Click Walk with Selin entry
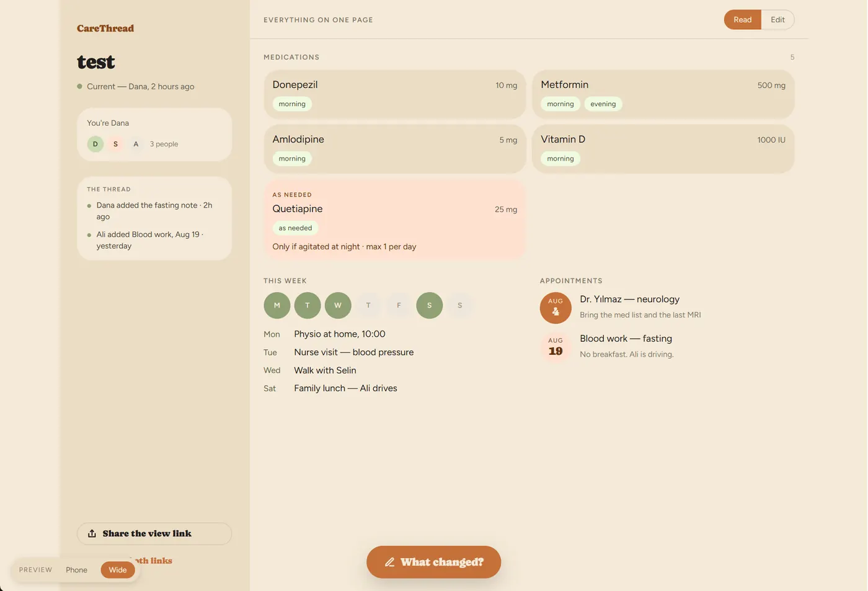This screenshot has height=591, width=868. pyautogui.click(x=325, y=370)
